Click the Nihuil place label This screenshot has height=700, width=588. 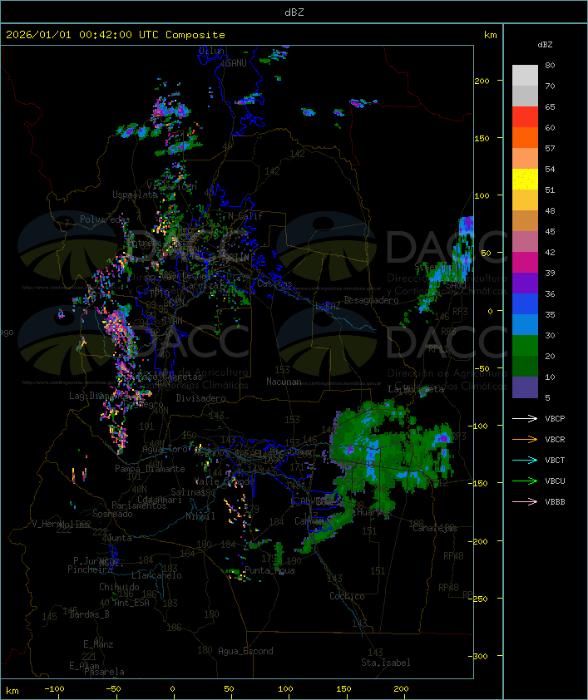click(200, 516)
